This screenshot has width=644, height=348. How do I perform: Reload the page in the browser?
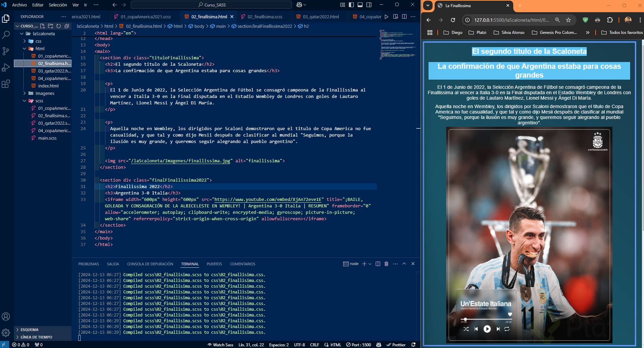pyautogui.click(x=453, y=20)
